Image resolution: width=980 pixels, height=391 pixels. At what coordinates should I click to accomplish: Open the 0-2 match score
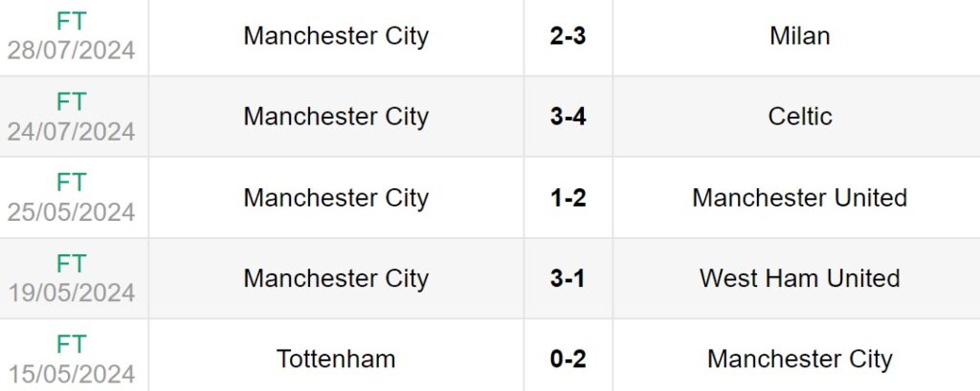[568, 359]
